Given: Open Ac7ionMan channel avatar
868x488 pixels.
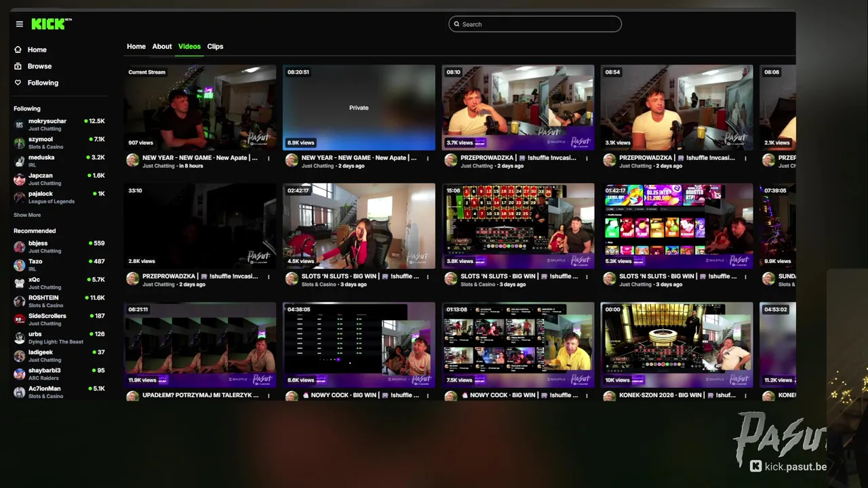Looking at the screenshot, I should [19, 392].
